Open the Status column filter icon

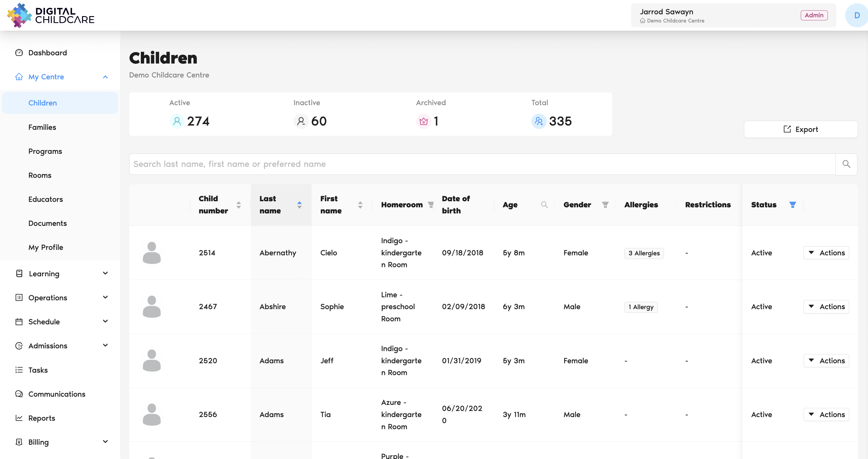click(793, 204)
